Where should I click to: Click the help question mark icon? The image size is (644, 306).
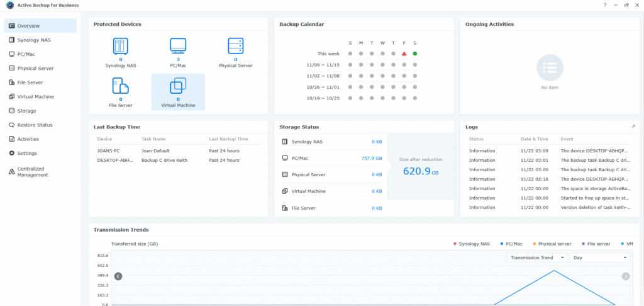pos(605,5)
